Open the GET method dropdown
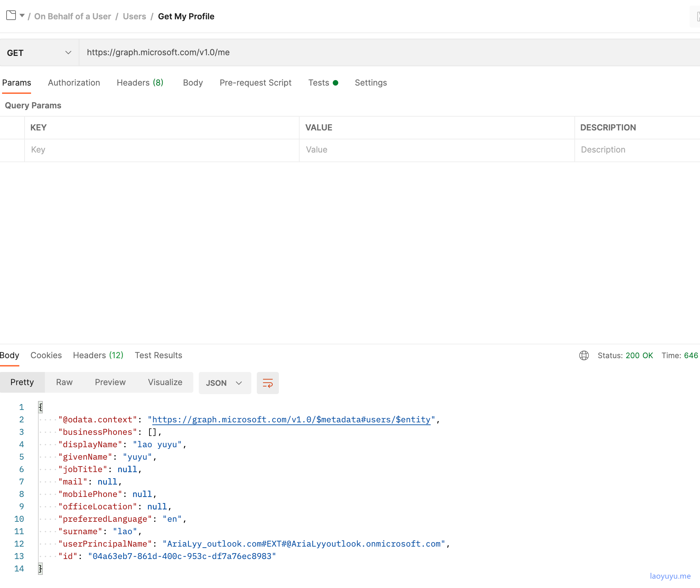The image size is (700, 588). (x=39, y=53)
